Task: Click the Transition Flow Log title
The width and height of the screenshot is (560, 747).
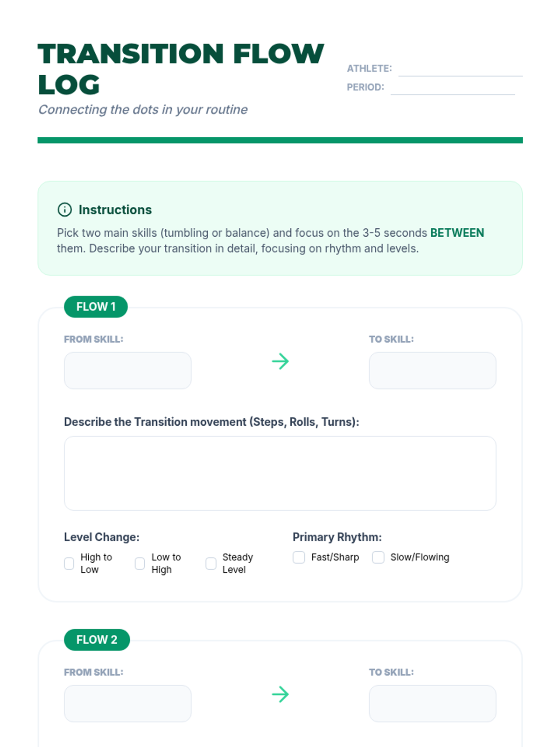Action: pyautogui.click(x=181, y=69)
